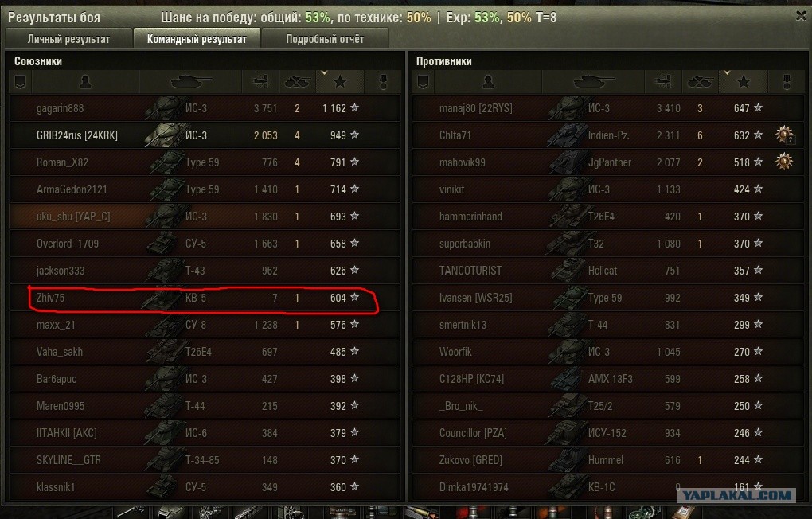Click mahovik99's medal achievement icon

pyautogui.click(x=784, y=162)
